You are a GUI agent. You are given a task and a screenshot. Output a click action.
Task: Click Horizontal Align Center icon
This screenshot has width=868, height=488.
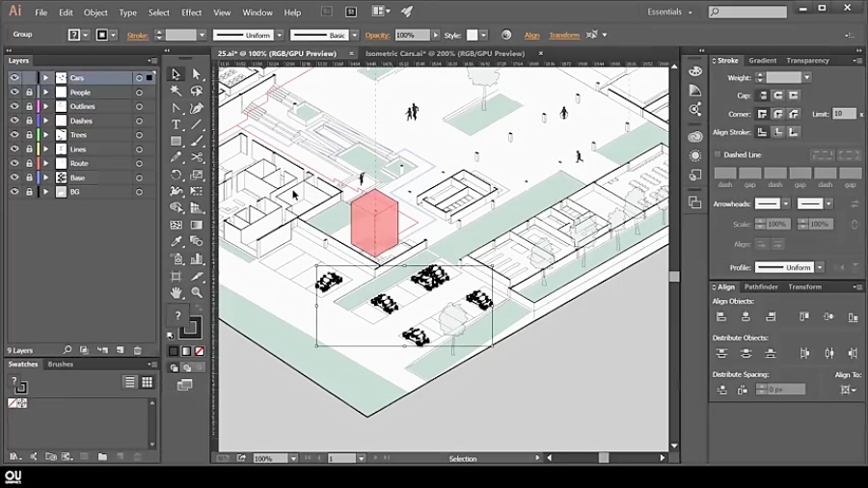746,317
